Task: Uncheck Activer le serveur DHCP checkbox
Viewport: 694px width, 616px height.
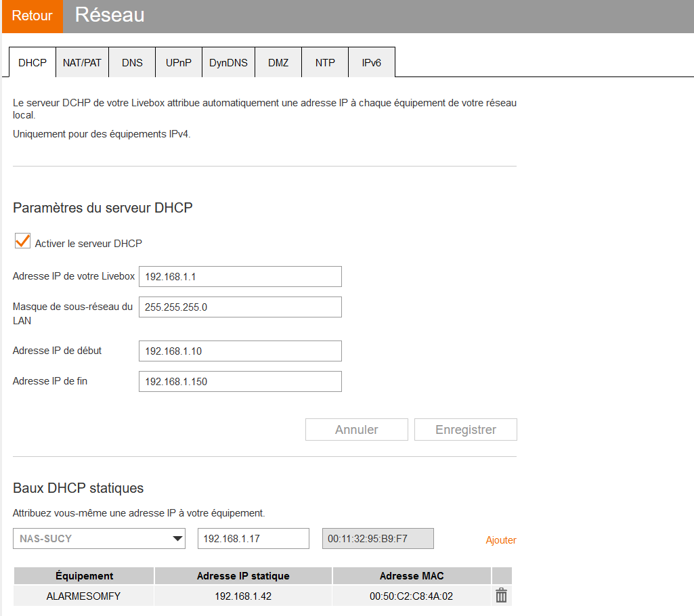Action: 23,242
